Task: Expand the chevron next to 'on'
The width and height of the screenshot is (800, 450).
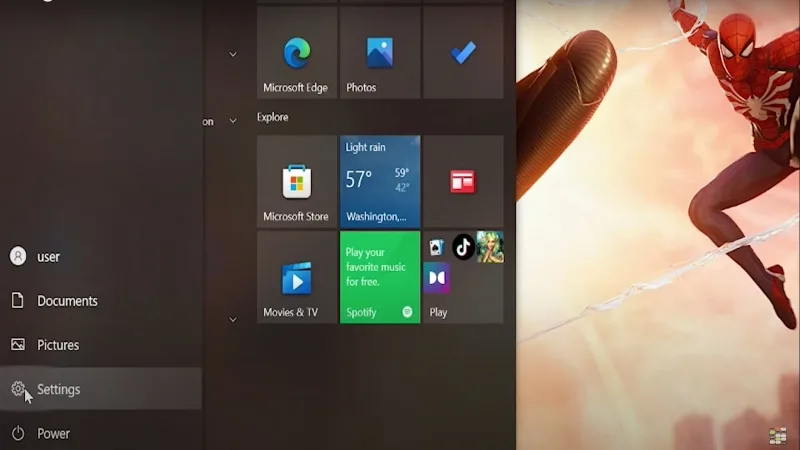Action: pyautogui.click(x=233, y=121)
